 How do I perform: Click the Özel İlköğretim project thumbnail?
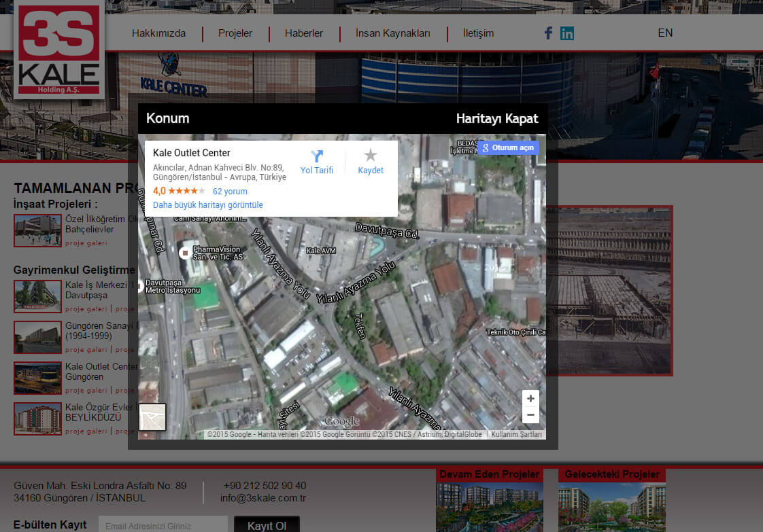pyautogui.click(x=37, y=230)
